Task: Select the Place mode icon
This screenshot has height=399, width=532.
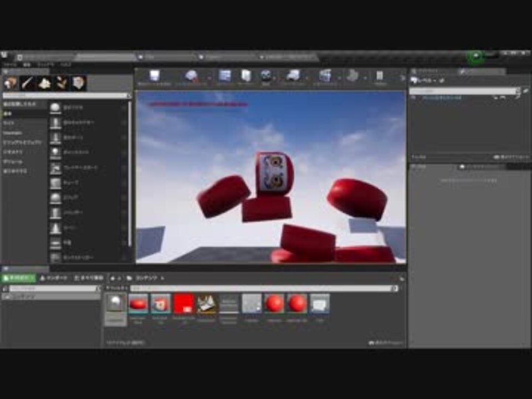Action: 11,83
